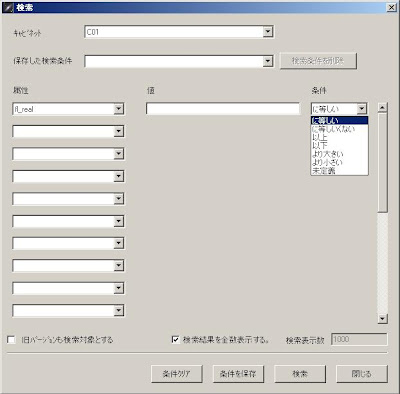Viewport: 400px width, 394px height.
Task: Click the 検索 dialog title bar icon
Action: 8,7
